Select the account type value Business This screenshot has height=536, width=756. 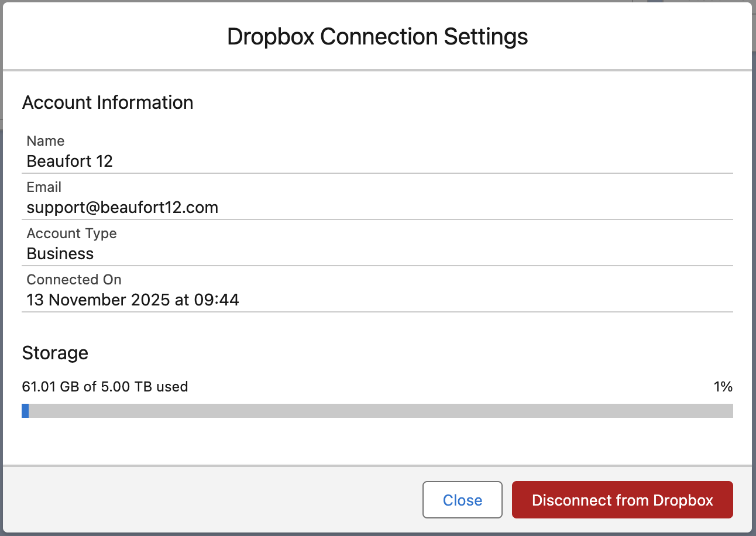coord(60,253)
